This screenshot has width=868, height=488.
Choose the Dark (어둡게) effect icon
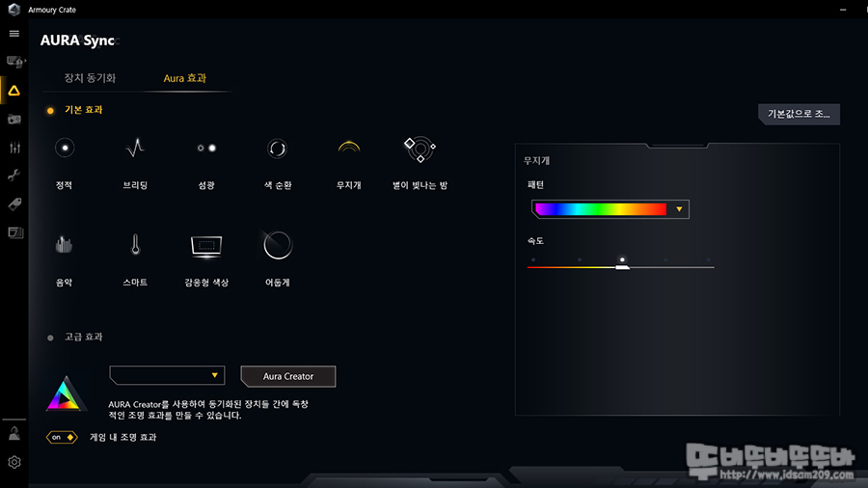click(x=278, y=245)
